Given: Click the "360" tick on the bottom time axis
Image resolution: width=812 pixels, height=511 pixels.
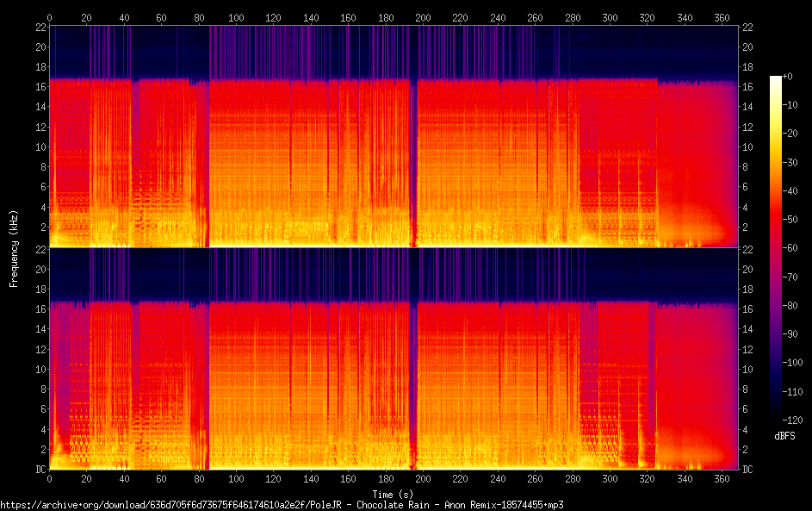Looking at the screenshot, I should [x=722, y=479].
